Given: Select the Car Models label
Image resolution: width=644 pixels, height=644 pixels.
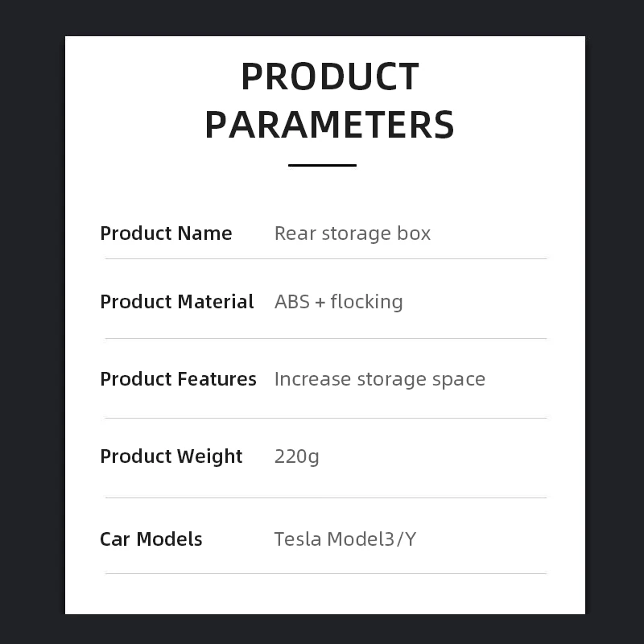Looking at the screenshot, I should tap(151, 539).
